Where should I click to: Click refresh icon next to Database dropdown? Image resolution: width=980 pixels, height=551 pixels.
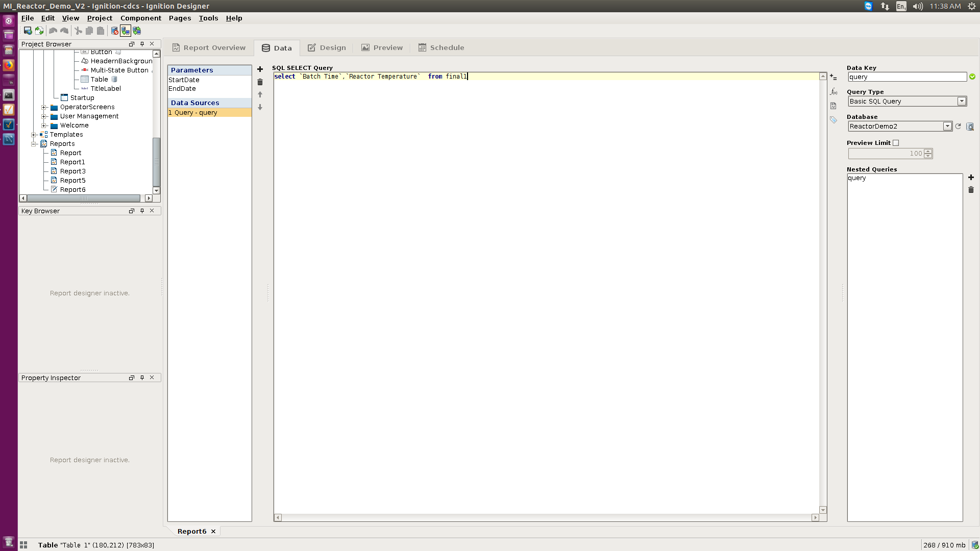tap(958, 127)
